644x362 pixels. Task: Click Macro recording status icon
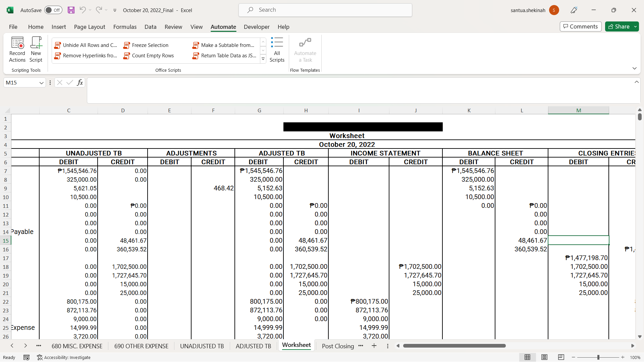(26, 357)
